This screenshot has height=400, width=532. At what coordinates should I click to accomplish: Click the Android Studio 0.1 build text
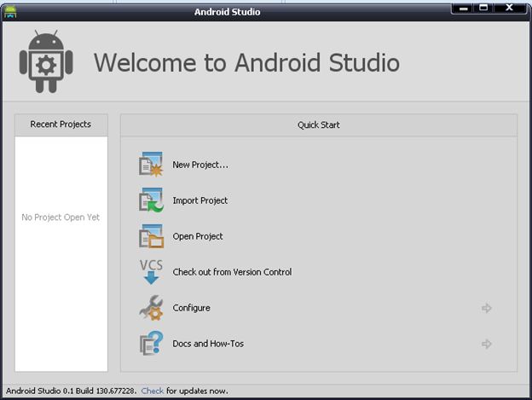(71, 391)
